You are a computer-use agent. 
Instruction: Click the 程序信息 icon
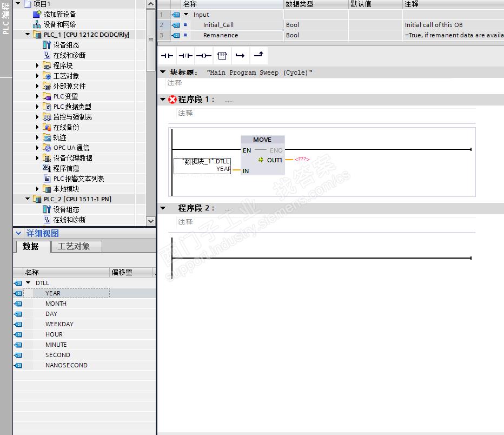47,168
